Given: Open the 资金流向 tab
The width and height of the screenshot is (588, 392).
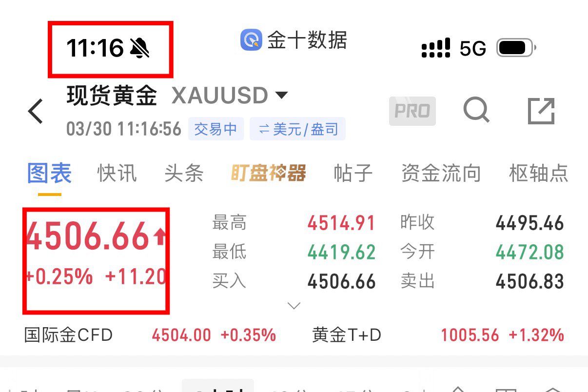Looking at the screenshot, I should 441,173.
